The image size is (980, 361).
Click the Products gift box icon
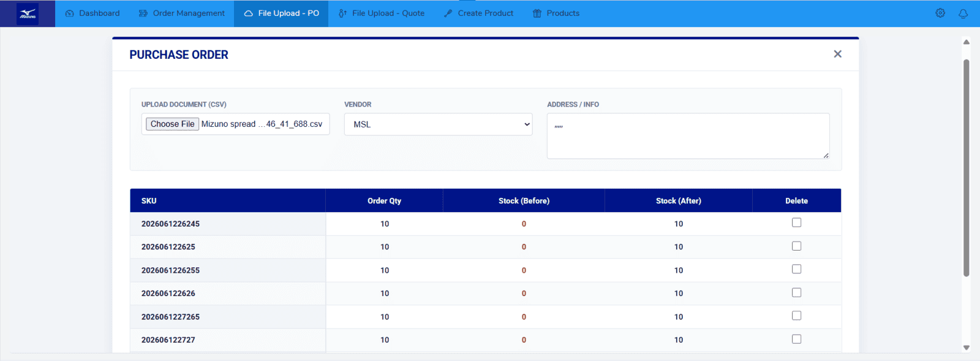[x=537, y=13]
